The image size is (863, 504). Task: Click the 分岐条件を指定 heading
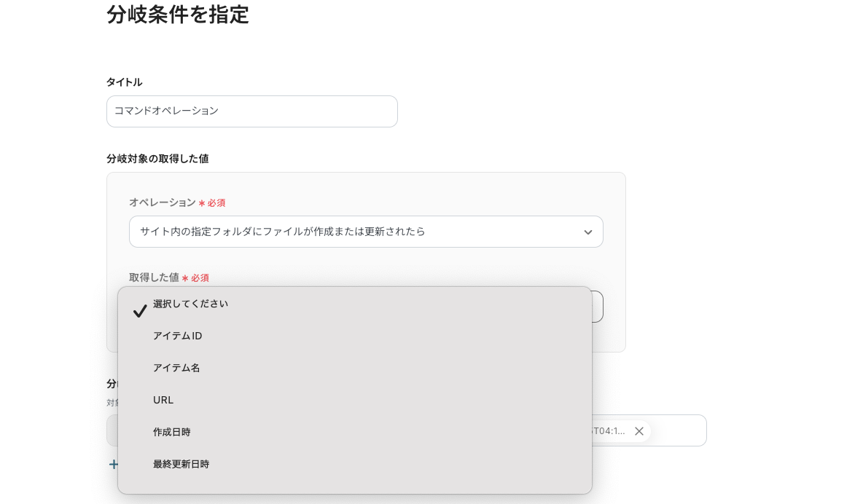click(x=178, y=15)
